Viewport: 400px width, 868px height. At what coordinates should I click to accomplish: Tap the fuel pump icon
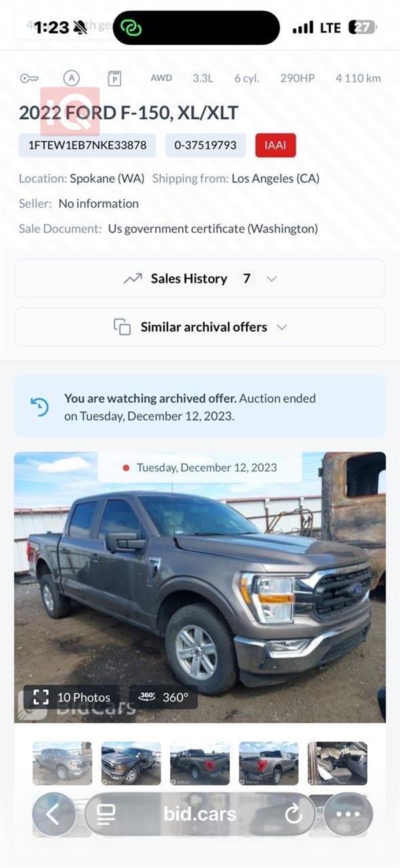tap(114, 79)
